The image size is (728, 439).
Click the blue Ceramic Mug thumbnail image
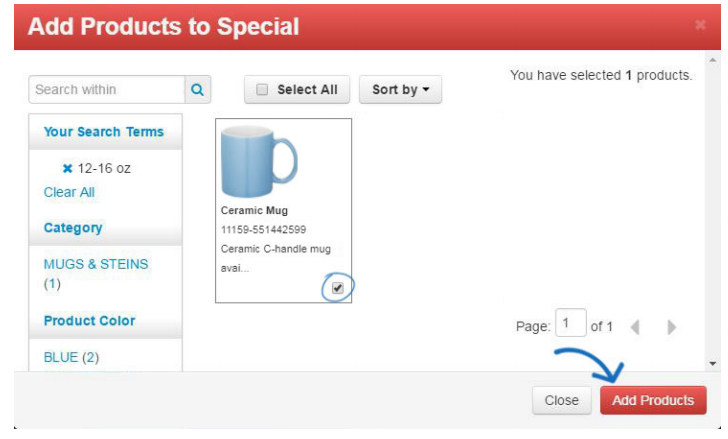(259, 161)
